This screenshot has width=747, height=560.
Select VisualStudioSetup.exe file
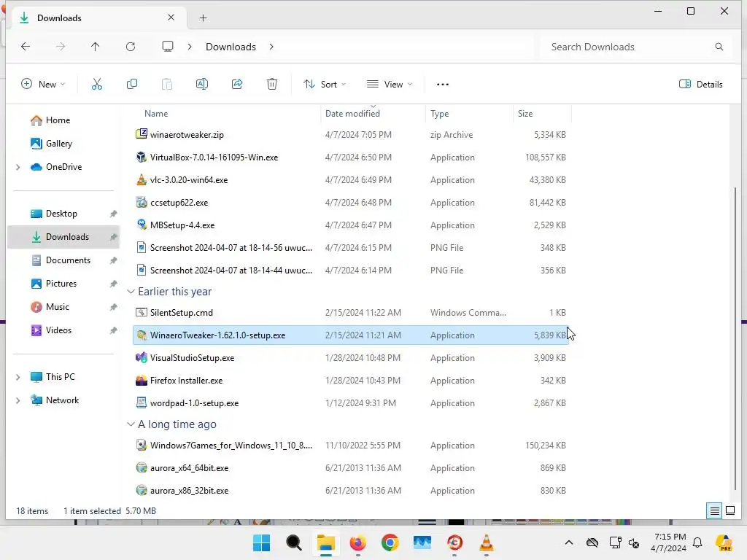pos(350,358)
